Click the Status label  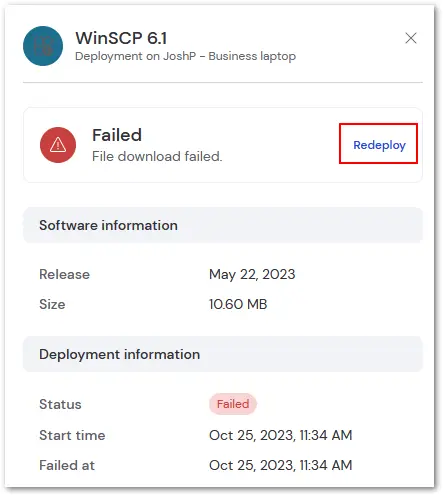pos(60,404)
